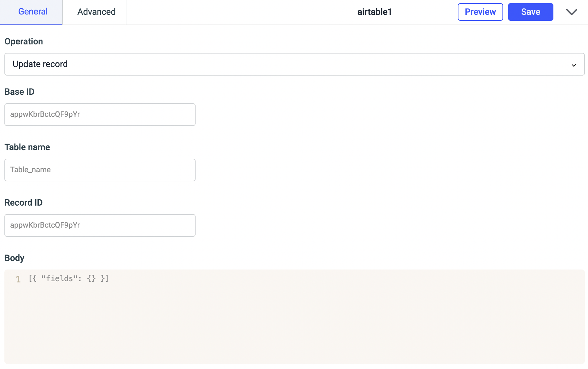Click the Operation dropdown arrow
The height and width of the screenshot is (369, 588).
574,65
